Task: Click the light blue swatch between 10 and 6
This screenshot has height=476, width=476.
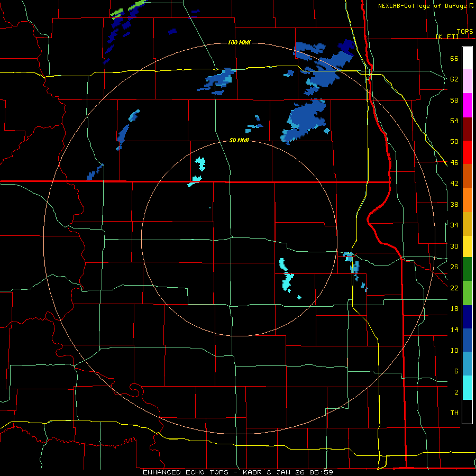Action: point(467,364)
